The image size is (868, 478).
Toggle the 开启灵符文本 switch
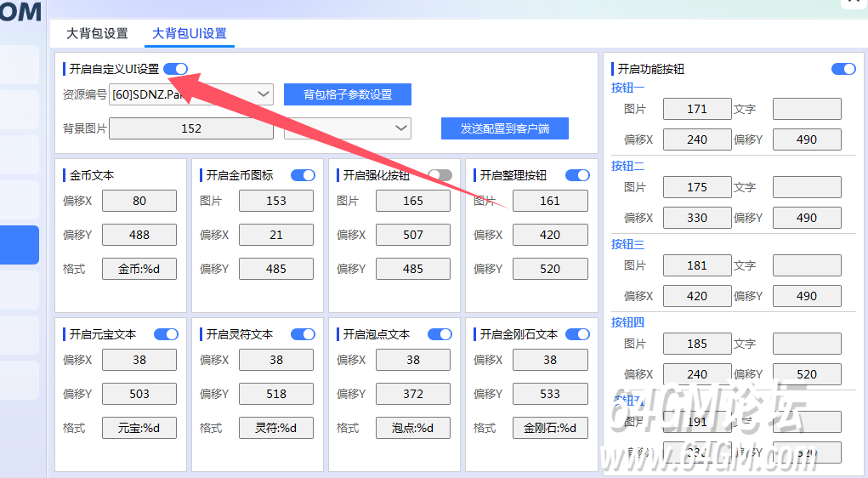[x=303, y=334]
